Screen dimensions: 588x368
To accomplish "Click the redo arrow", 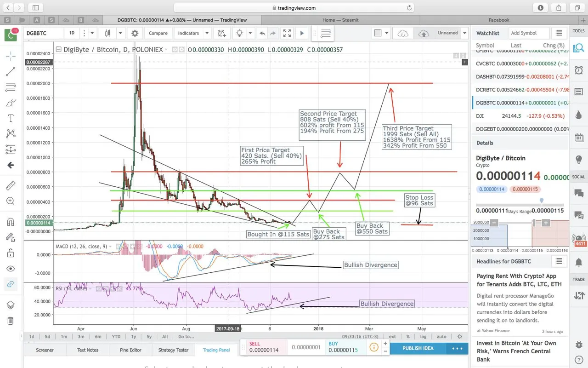I will (x=273, y=33).
